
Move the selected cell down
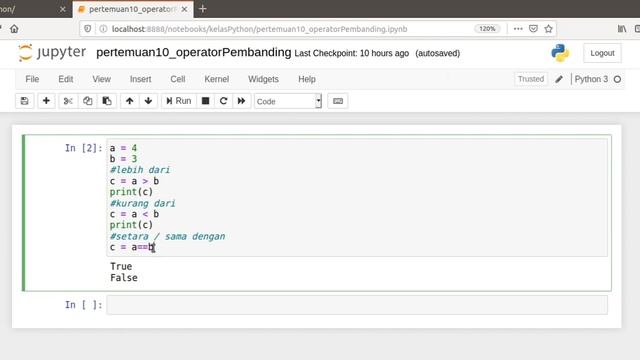(148, 101)
